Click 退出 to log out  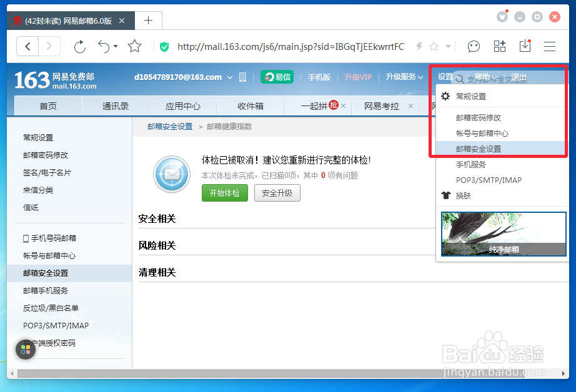pos(519,77)
